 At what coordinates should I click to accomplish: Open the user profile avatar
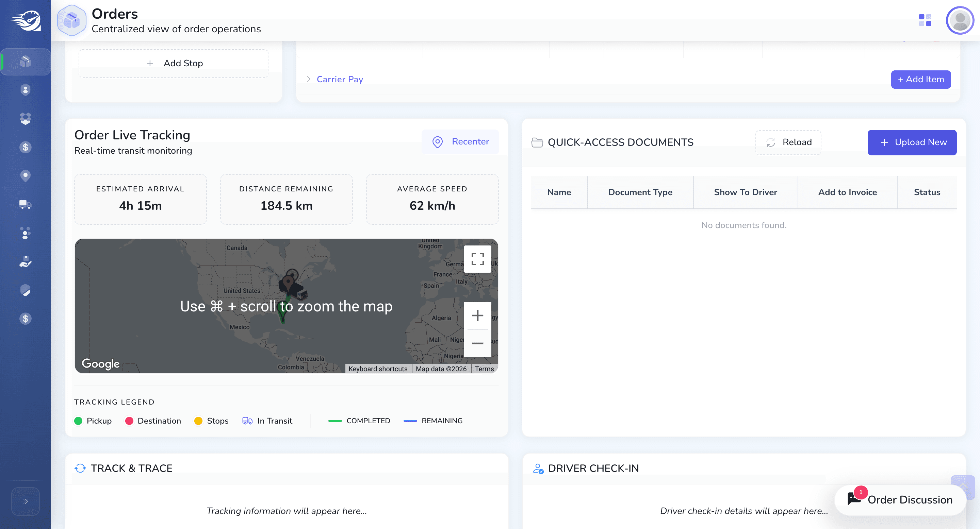960,20
